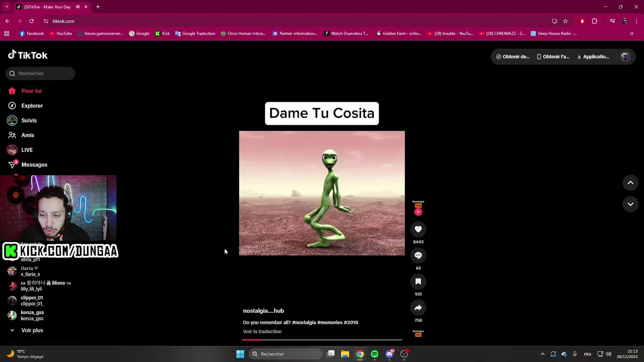Open the tab search dropdown arrow
Viewport: 644px width, 362px height.
(x=7, y=7)
